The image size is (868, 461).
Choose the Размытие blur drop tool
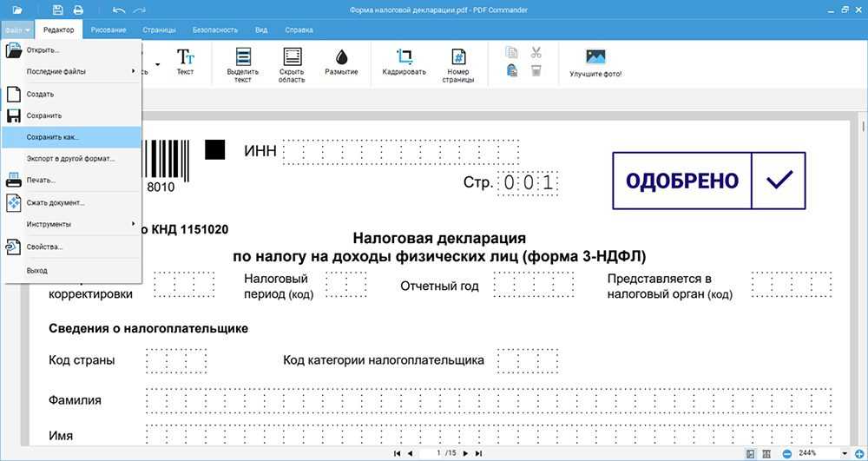point(341,62)
